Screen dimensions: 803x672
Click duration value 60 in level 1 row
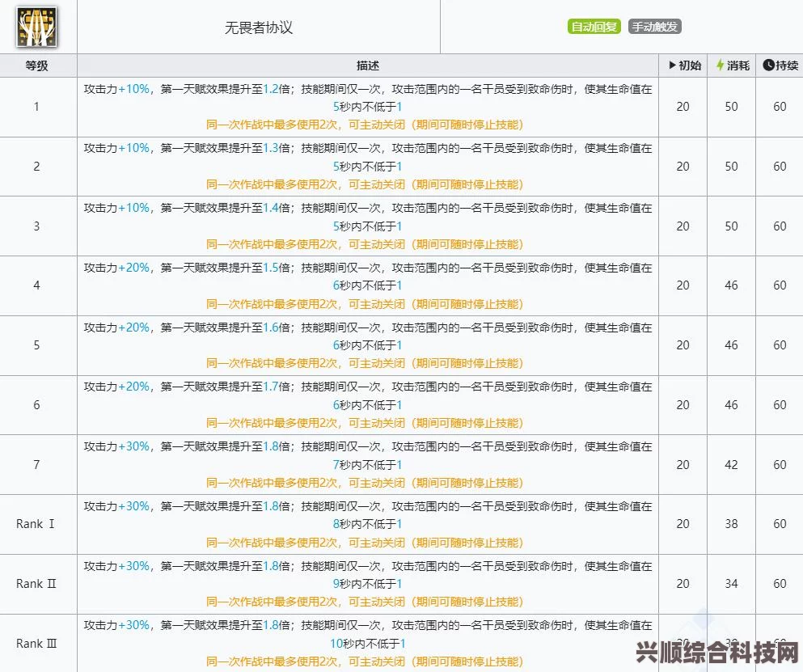coord(780,107)
